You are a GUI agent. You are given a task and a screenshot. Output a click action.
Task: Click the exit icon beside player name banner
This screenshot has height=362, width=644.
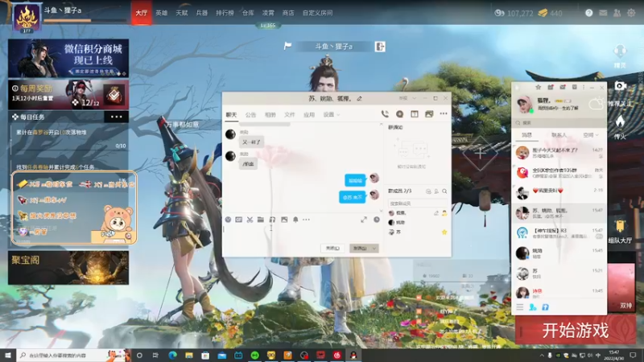click(x=380, y=47)
